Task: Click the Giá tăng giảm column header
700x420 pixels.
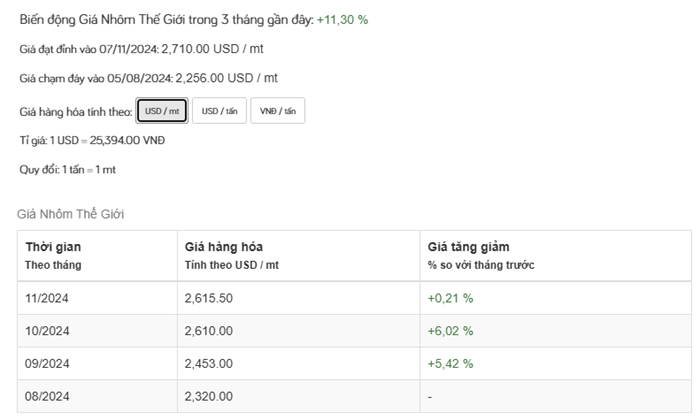Action: point(468,247)
